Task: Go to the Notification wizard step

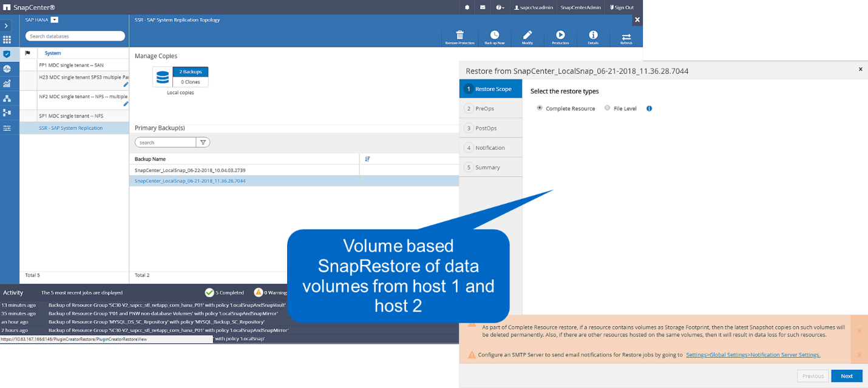Action: tap(490, 148)
